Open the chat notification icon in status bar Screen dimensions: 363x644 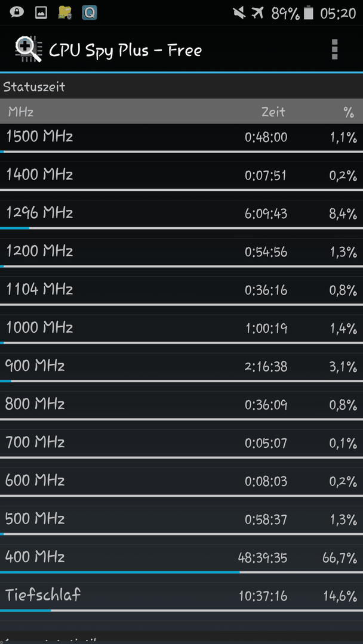[x=17, y=13]
